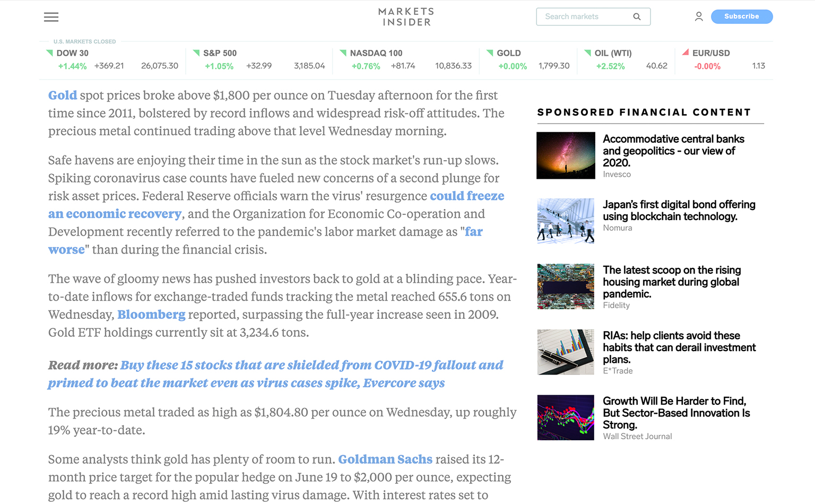The width and height of the screenshot is (815, 504).
Task: Open the 'far' quote link
Action: 474,232
